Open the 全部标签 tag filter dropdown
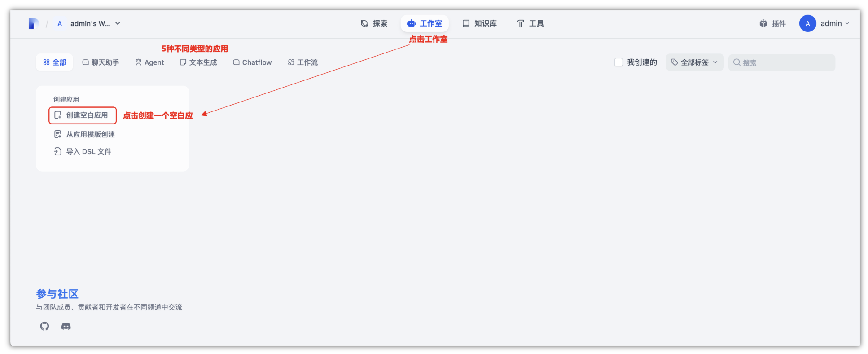 (x=694, y=62)
